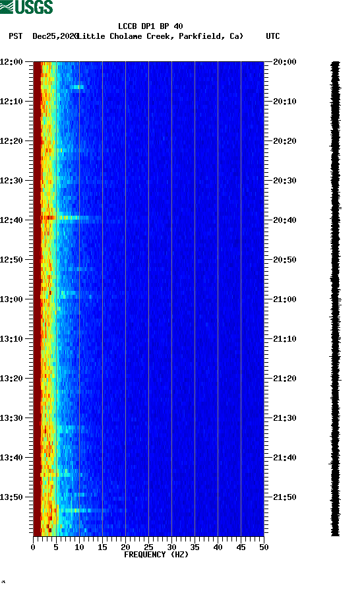Click the '15' frequency axis label
Image resolution: width=364 pixels, height=589 pixels.
pyautogui.click(x=102, y=547)
